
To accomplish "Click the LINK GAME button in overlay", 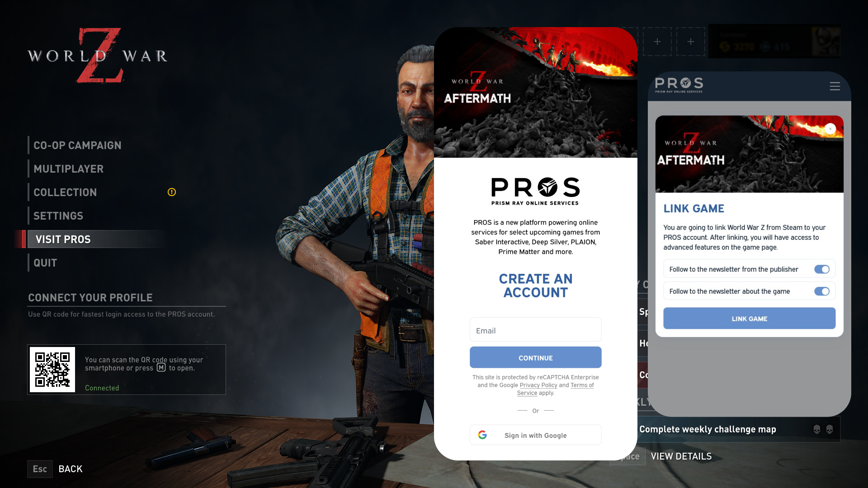I will click(750, 318).
